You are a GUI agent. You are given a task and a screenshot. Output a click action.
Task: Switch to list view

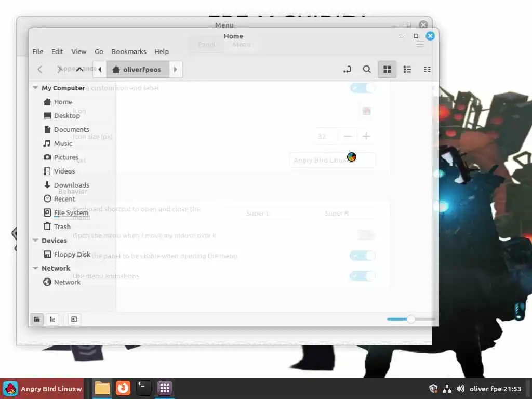coord(407,69)
